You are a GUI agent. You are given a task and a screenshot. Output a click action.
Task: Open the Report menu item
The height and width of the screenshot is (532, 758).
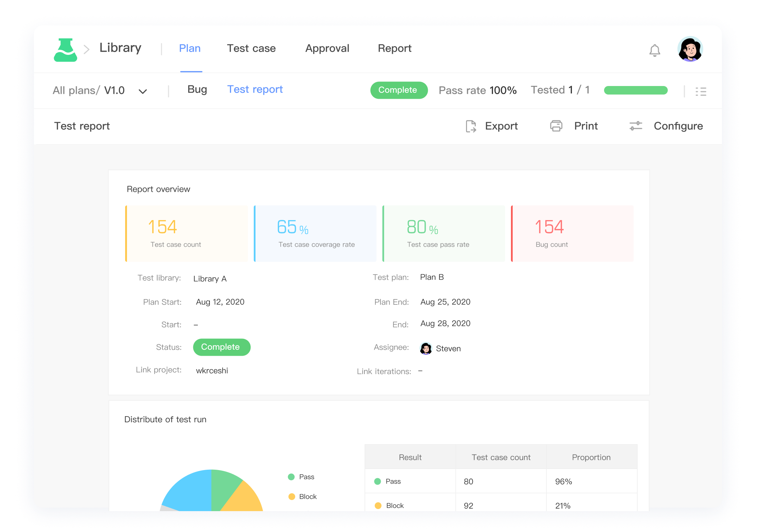click(395, 48)
